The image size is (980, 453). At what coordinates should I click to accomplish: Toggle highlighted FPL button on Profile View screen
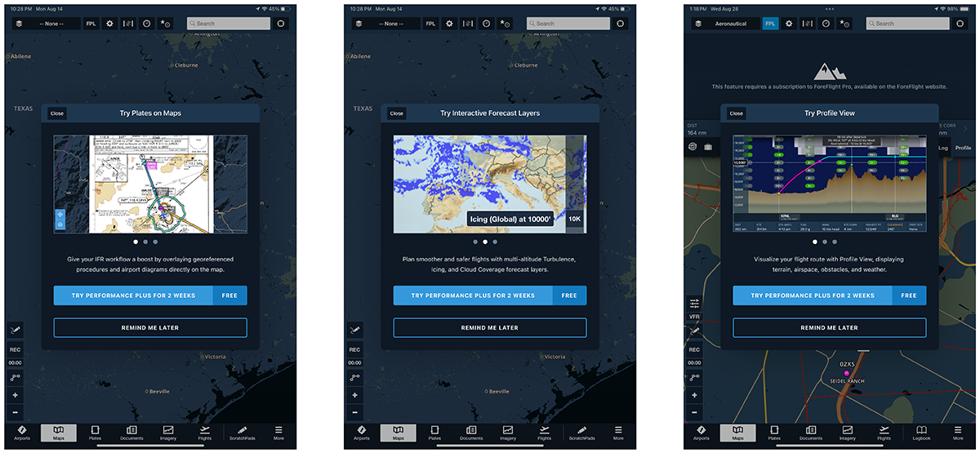click(770, 24)
